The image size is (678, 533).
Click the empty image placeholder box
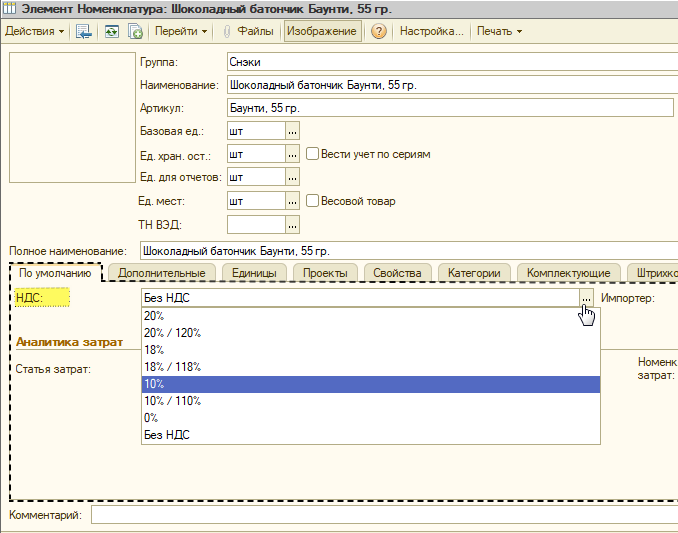72,118
